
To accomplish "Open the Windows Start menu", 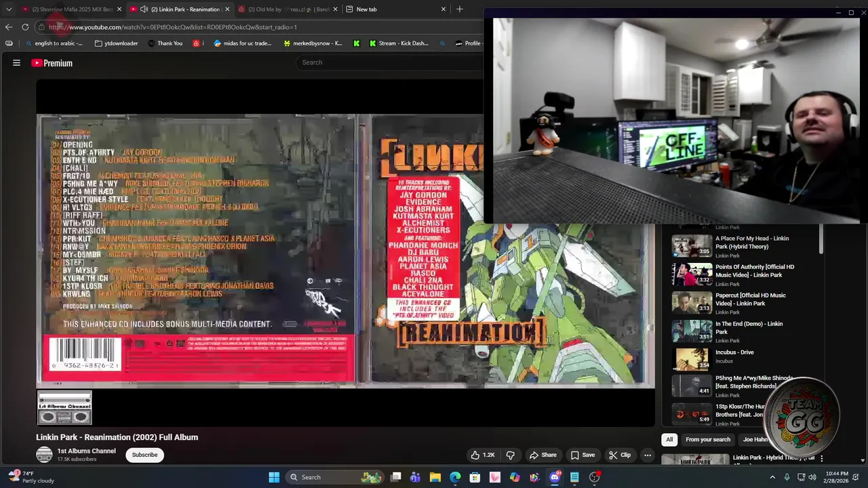I will pos(274,477).
